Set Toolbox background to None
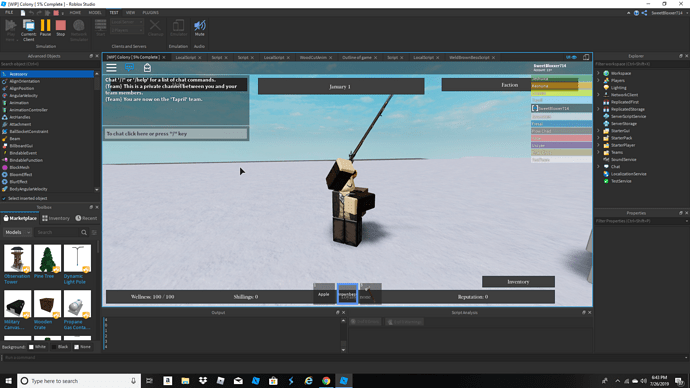 [x=77, y=347]
